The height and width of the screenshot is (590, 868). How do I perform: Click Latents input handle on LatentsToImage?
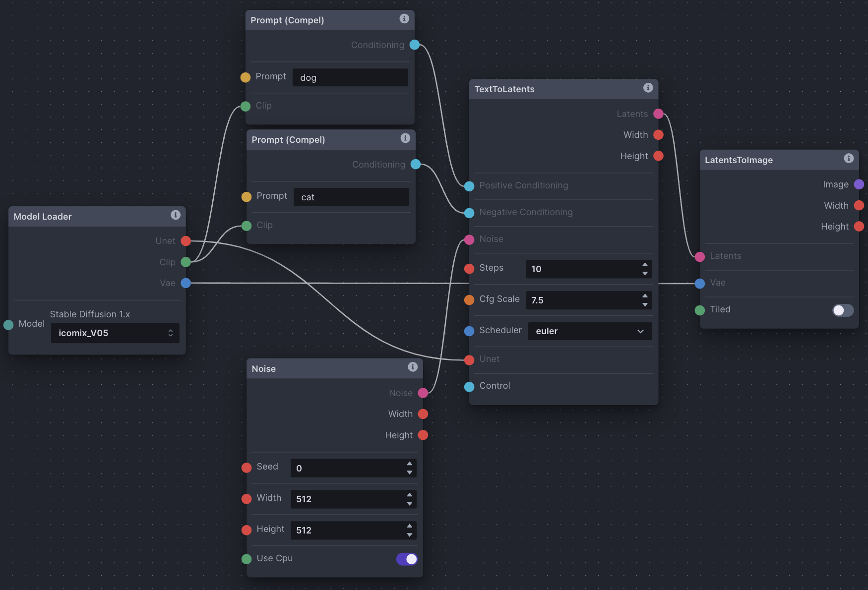click(700, 257)
